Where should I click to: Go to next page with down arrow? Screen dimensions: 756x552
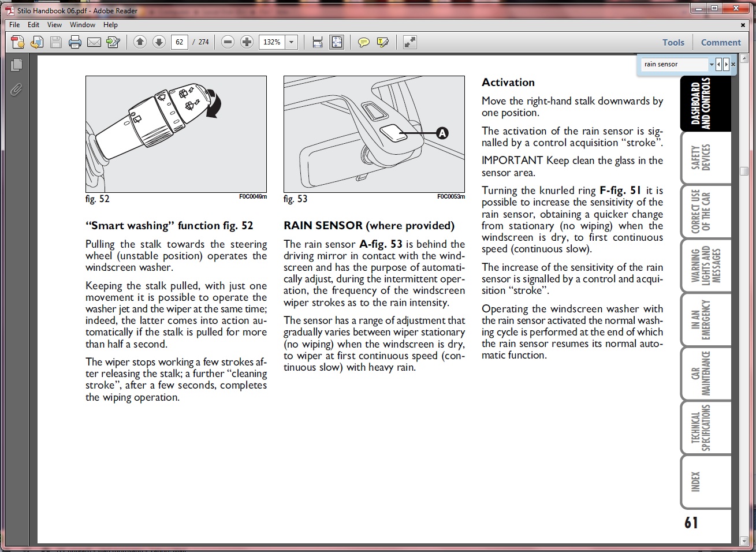159,42
